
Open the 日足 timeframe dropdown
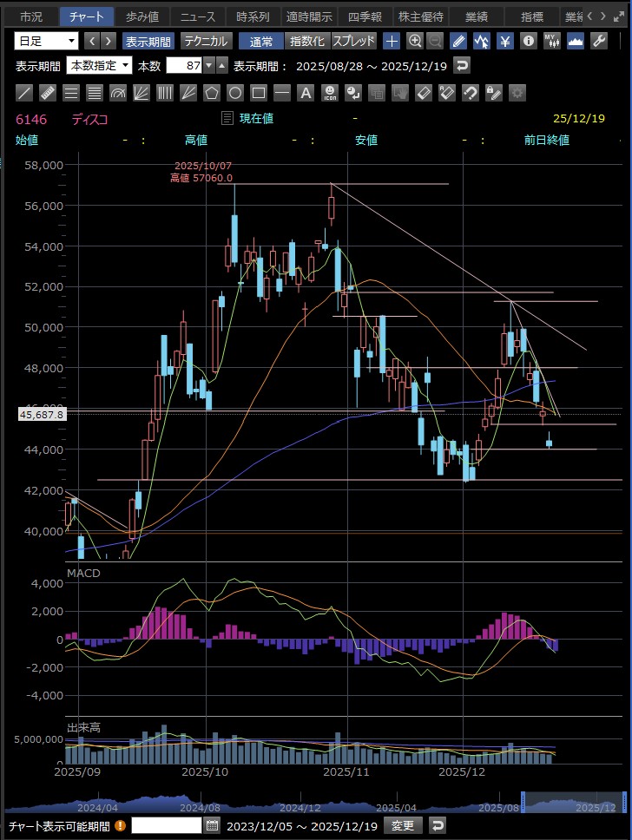click(x=47, y=41)
